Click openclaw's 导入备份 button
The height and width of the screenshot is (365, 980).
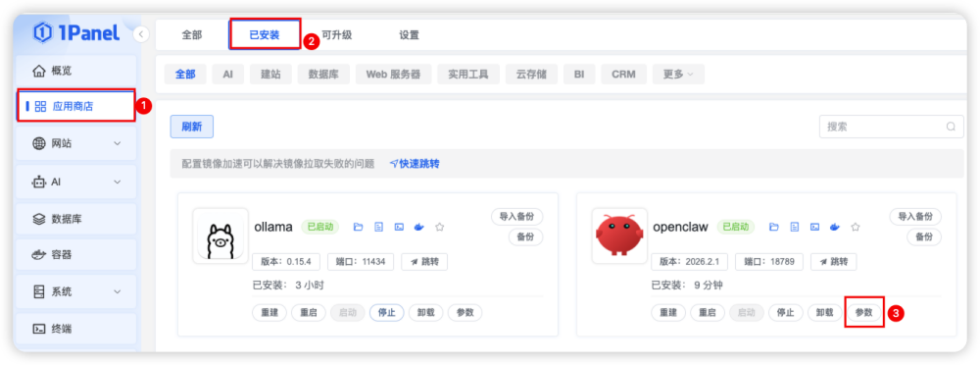coord(915,217)
